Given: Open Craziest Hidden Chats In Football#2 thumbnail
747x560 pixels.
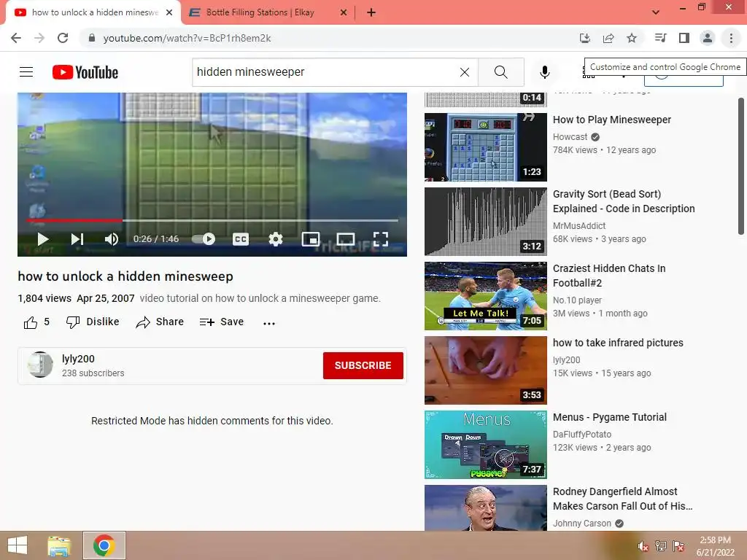Looking at the screenshot, I should coord(485,296).
